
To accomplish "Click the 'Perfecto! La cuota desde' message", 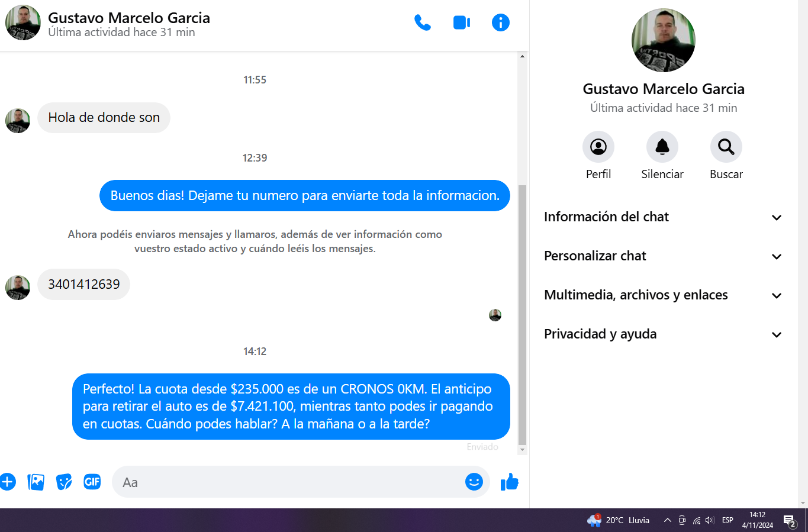I will click(291, 407).
